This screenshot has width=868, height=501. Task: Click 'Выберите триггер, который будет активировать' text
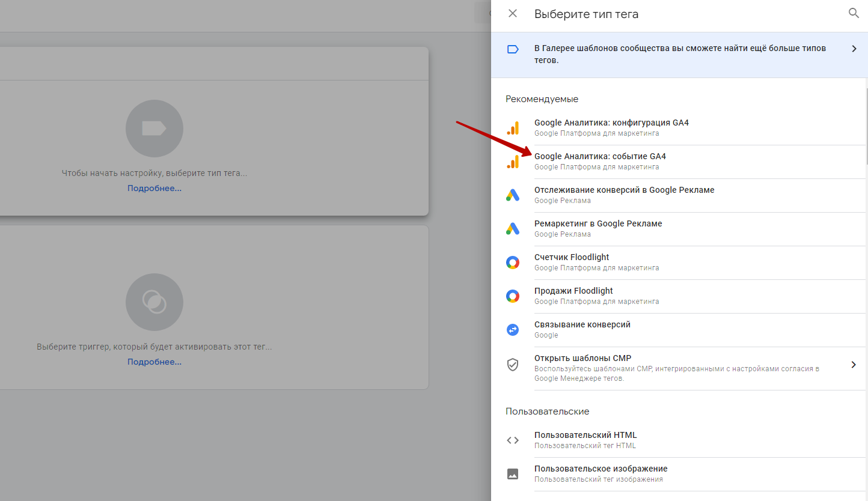154,347
